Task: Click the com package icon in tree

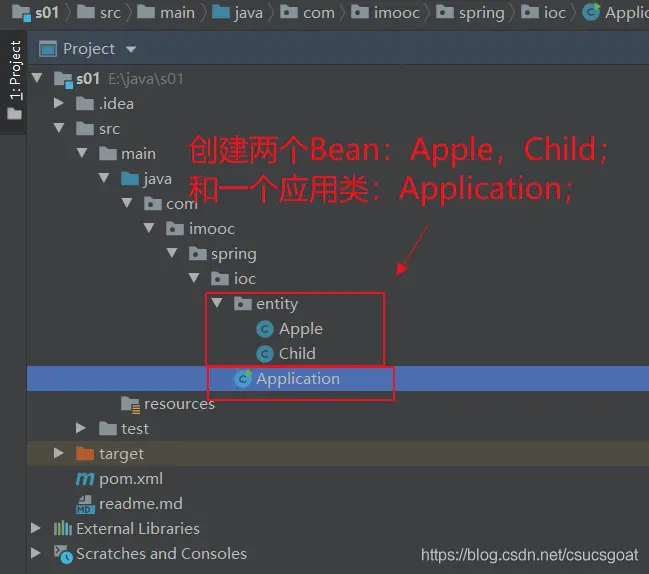Action: point(152,203)
